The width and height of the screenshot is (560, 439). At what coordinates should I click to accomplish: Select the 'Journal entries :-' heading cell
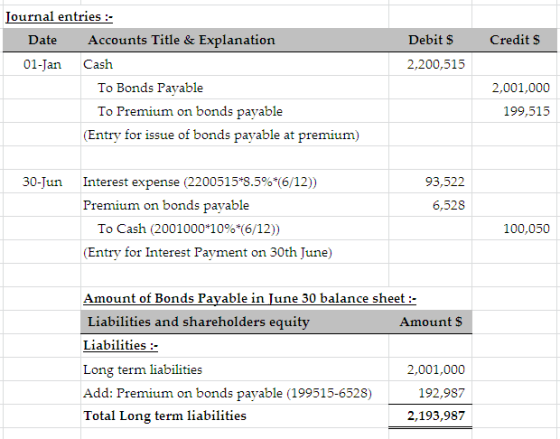pos(59,17)
